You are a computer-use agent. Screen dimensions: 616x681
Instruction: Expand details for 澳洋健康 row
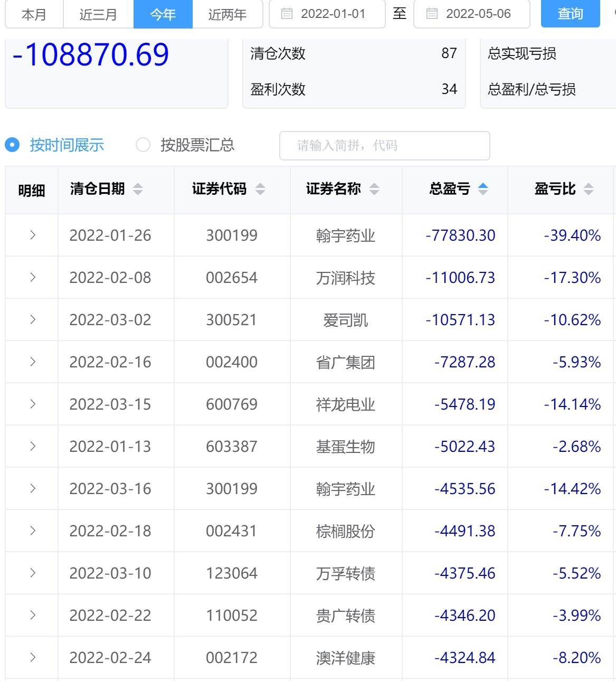click(33, 657)
